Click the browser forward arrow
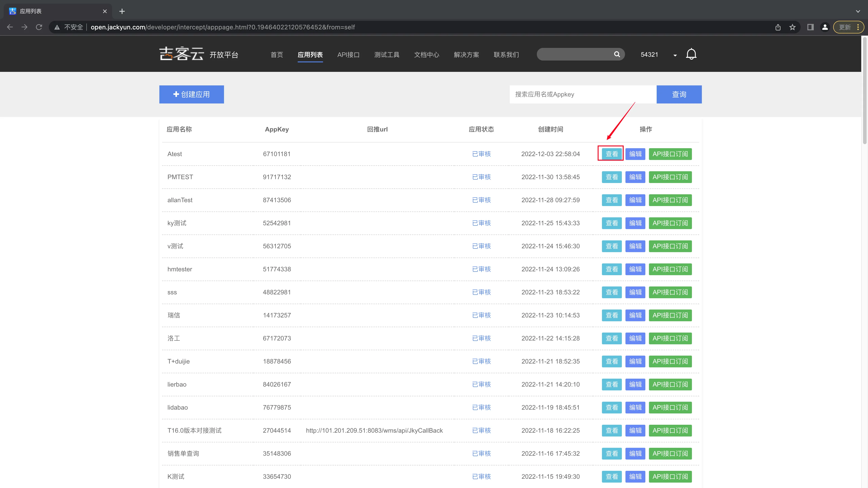This screenshot has height=488, width=868. (x=24, y=27)
